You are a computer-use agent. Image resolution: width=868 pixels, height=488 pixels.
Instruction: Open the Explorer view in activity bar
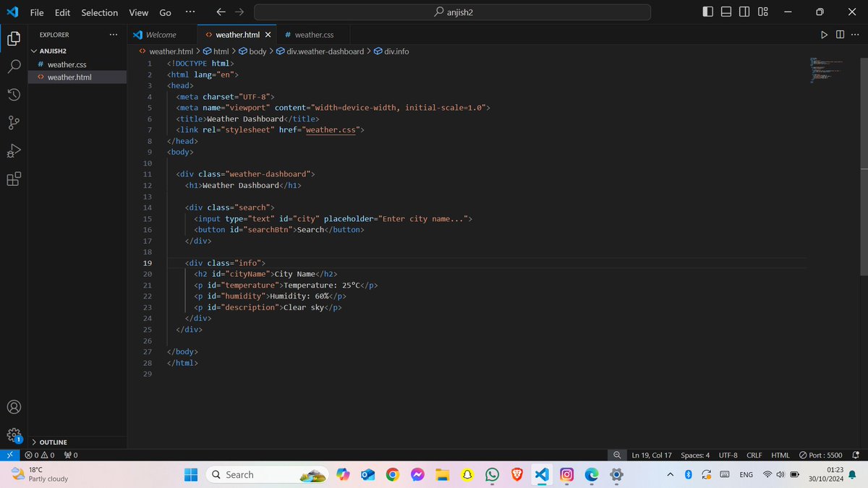14,38
